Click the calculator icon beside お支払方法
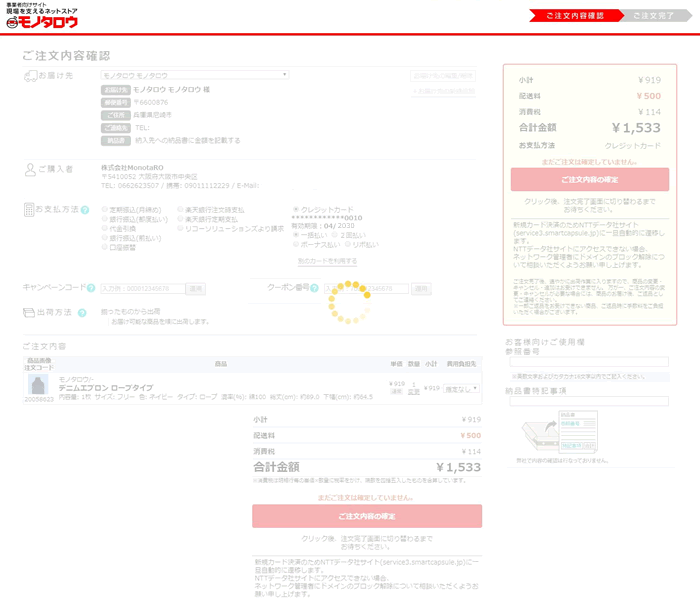Viewport: 700px width, 600px height. (x=29, y=209)
